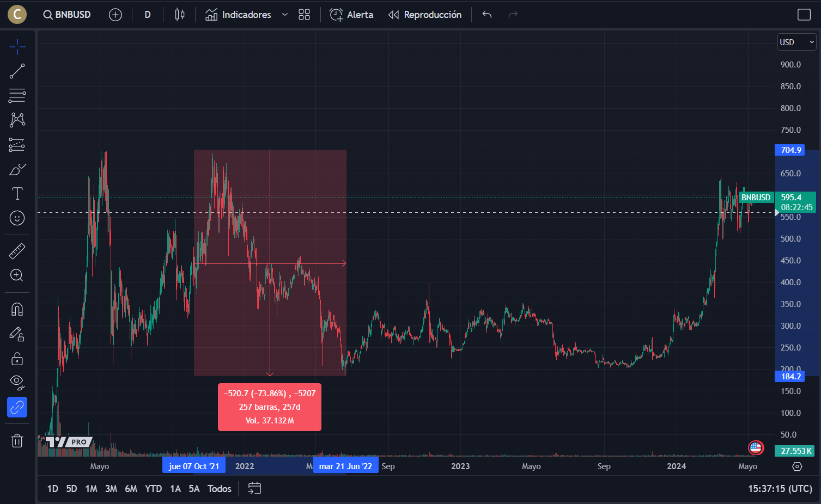Image resolution: width=821 pixels, height=504 pixels.
Task: Open chart settings gear icon
Action: (797, 466)
